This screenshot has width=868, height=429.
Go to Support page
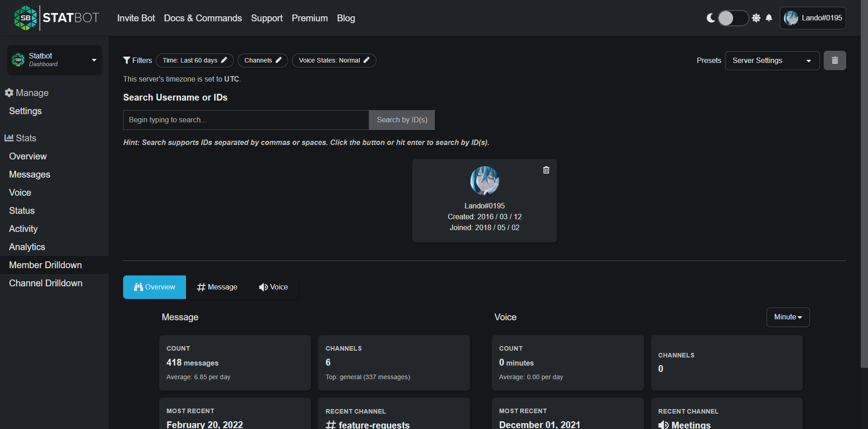267,18
